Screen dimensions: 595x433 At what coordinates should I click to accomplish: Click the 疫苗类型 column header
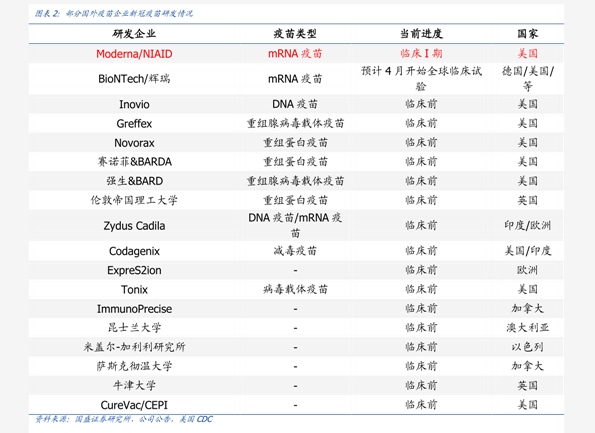coord(295,34)
